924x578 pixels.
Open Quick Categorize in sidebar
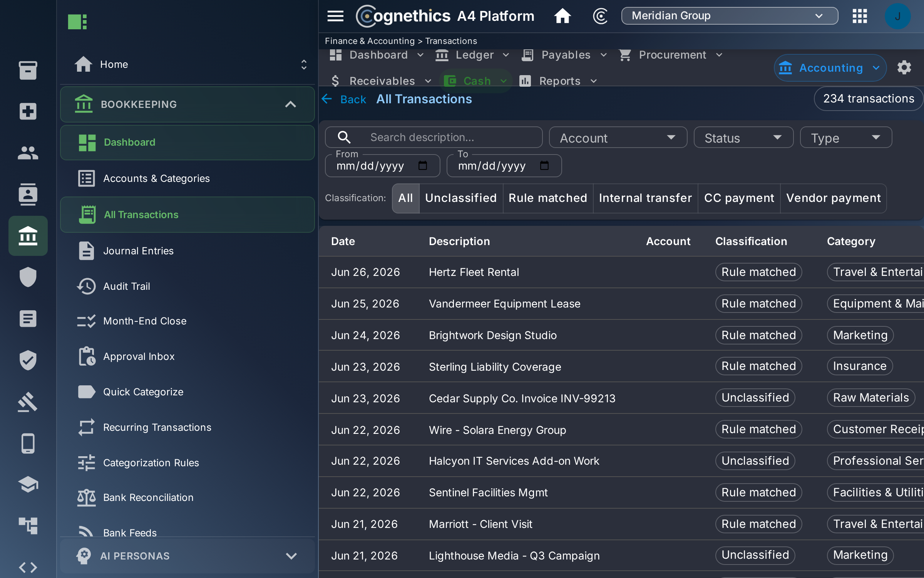tap(187, 392)
